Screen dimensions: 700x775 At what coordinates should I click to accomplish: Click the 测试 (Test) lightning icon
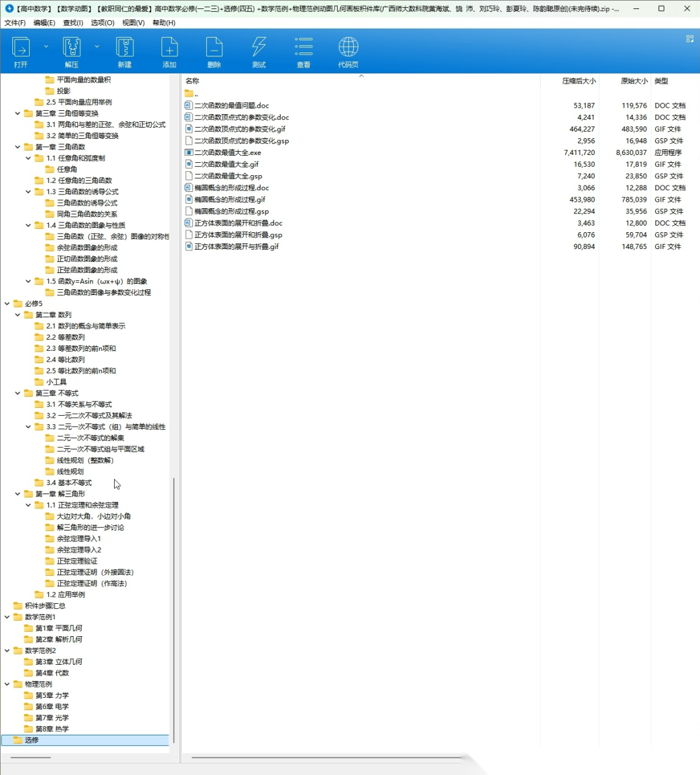(259, 48)
